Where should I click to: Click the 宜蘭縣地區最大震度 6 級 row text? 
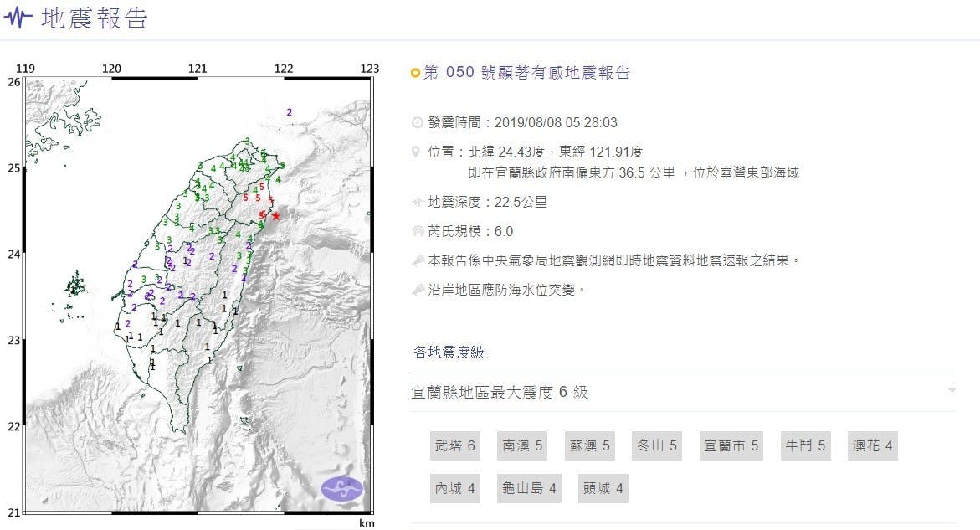tap(500, 393)
